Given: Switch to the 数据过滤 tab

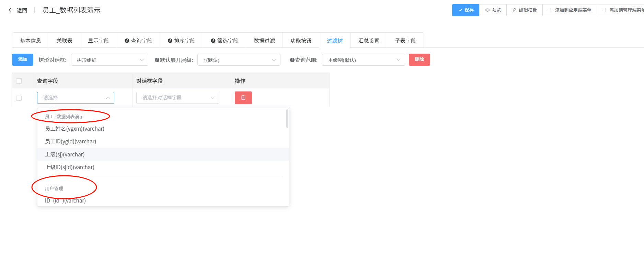Looking at the screenshot, I should [264, 41].
